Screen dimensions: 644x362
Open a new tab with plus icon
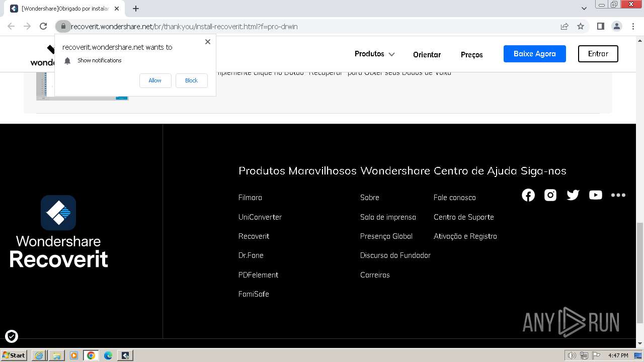[x=136, y=9]
